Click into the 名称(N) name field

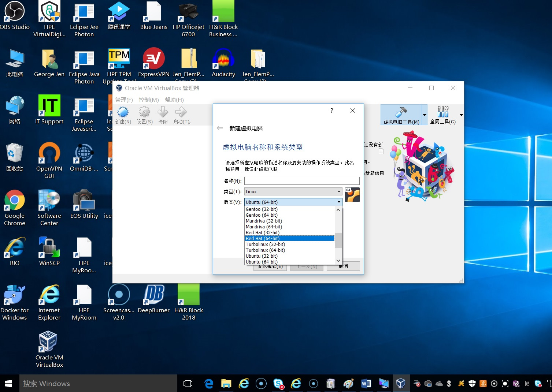tap(302, 181)
